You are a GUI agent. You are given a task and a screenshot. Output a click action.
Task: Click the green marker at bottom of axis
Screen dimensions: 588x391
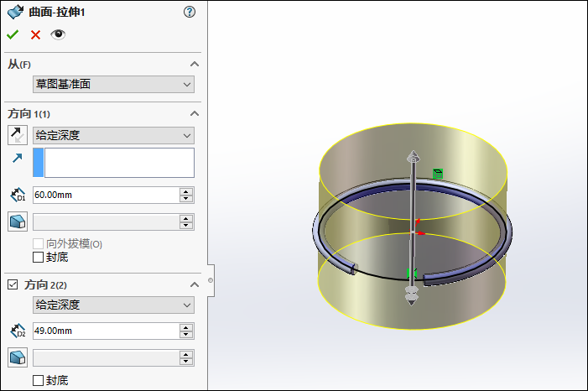point(412,274)
